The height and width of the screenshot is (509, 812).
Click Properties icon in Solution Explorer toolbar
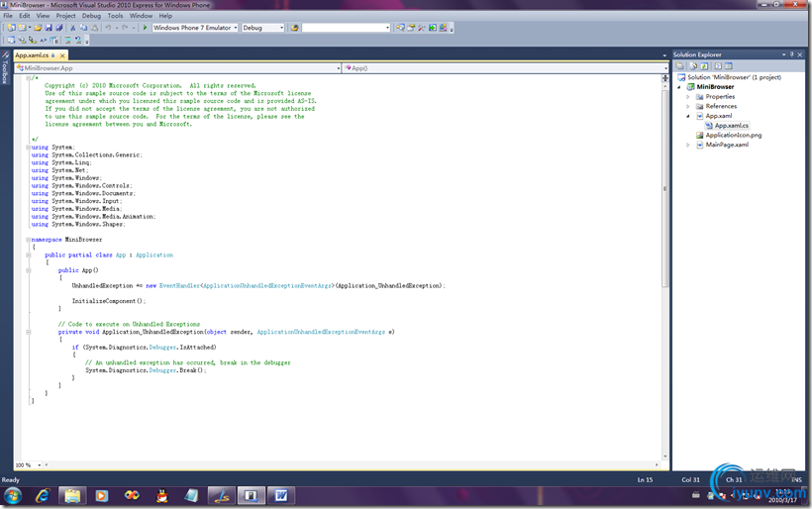[x=680, y=65]
